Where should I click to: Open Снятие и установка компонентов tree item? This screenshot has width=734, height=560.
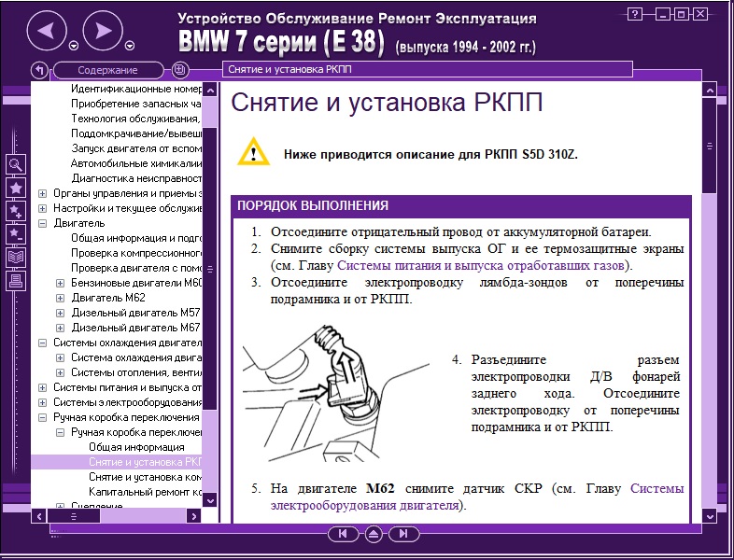click(x=145, y=477)
